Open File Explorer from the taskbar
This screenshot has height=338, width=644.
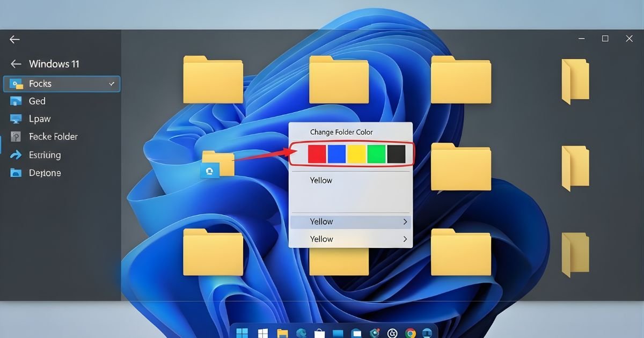coord(282,333)
